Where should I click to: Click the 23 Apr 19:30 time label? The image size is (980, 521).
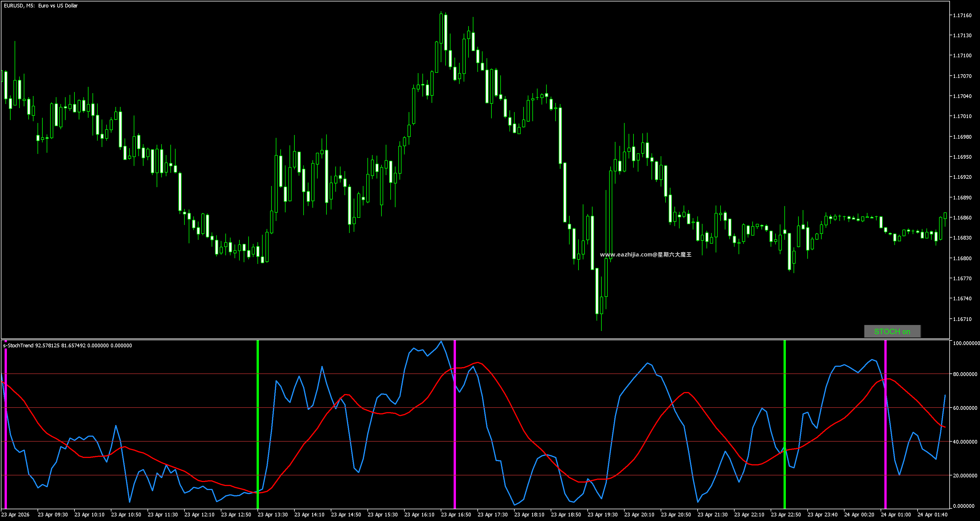click(x=603, y=515)
